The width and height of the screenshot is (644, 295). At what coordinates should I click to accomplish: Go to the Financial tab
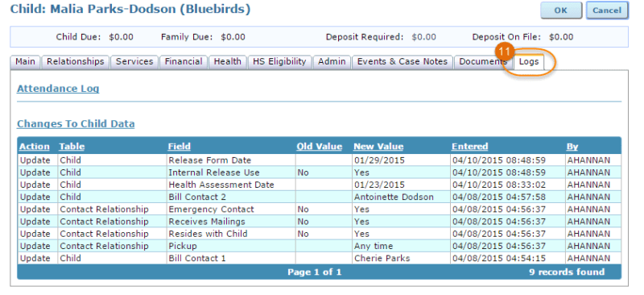tap(184, 62)
